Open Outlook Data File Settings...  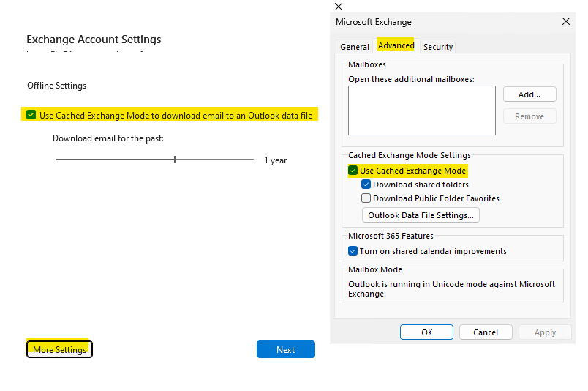click(x=421, y=215)
